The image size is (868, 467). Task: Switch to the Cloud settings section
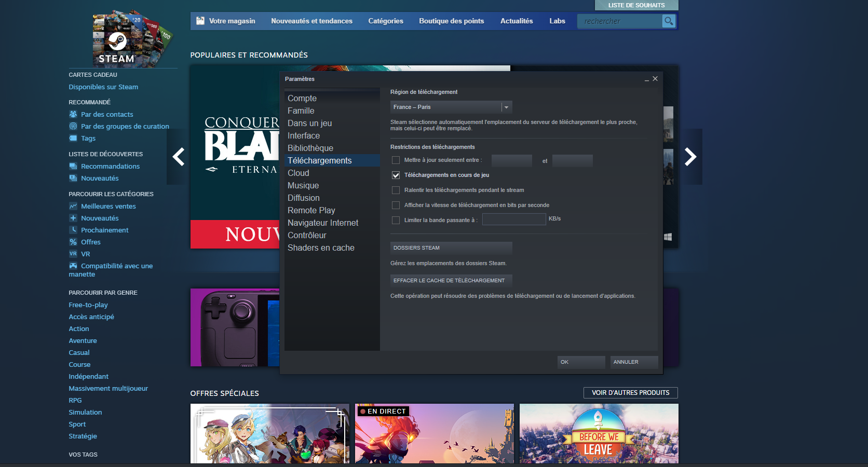[x=299, y=173]
